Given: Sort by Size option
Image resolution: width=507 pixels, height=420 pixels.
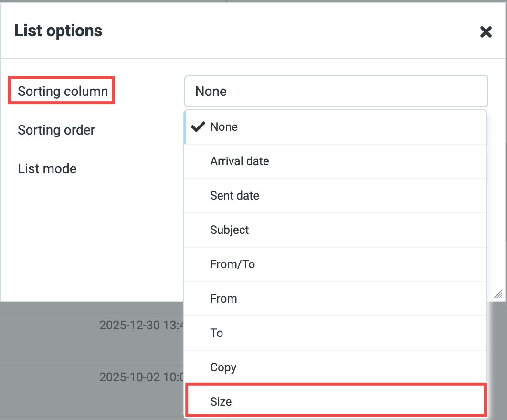Looking at the screenshot, I should (221, 402).
